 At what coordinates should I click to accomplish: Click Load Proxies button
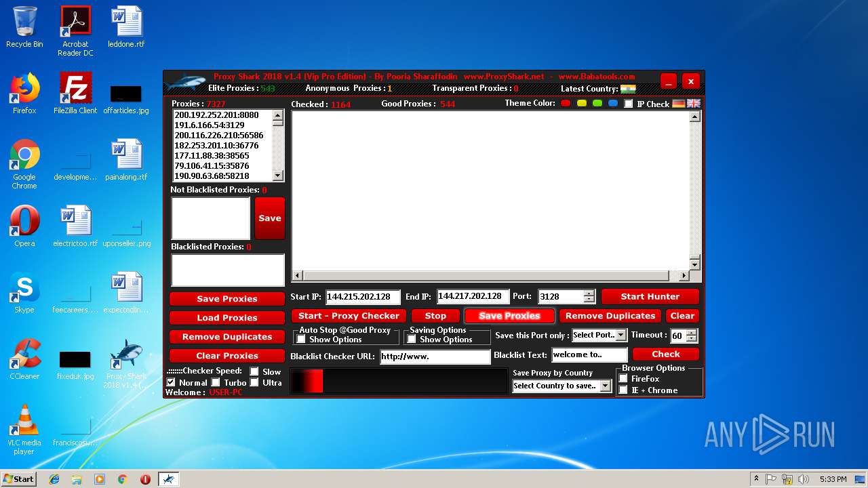coord(227,318)
